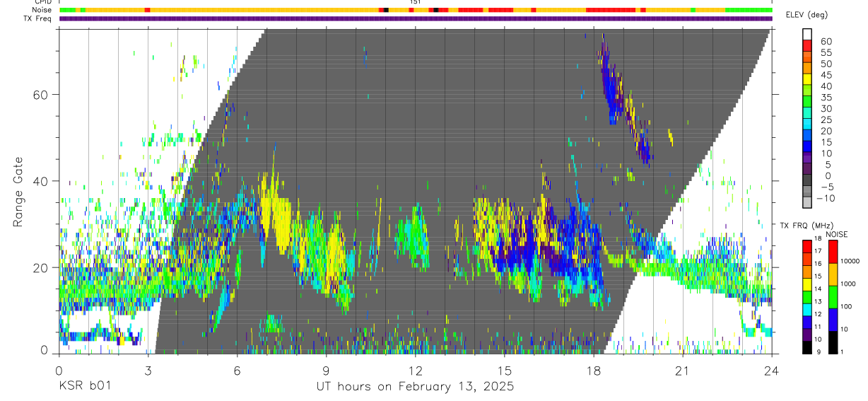Click the 'KSR b01' radar label
The width and height of the screenshot is (868, 401).
coord(85,387)
